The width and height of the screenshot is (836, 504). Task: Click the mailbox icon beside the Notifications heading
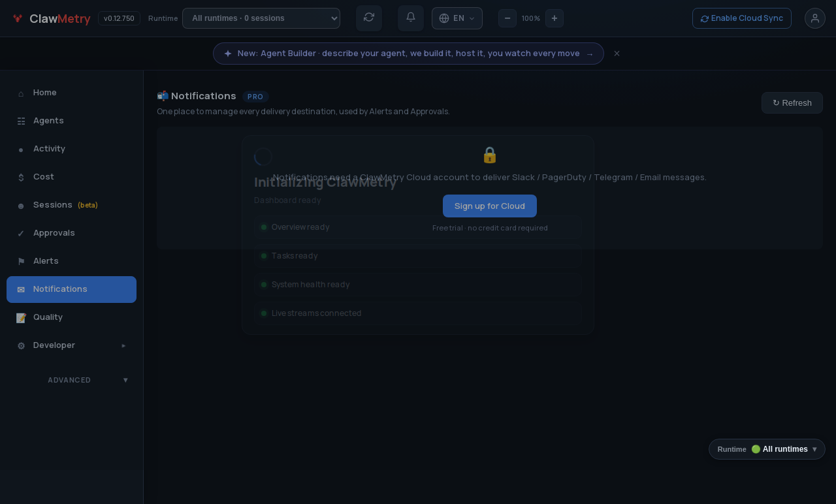[x=163, y=96]
